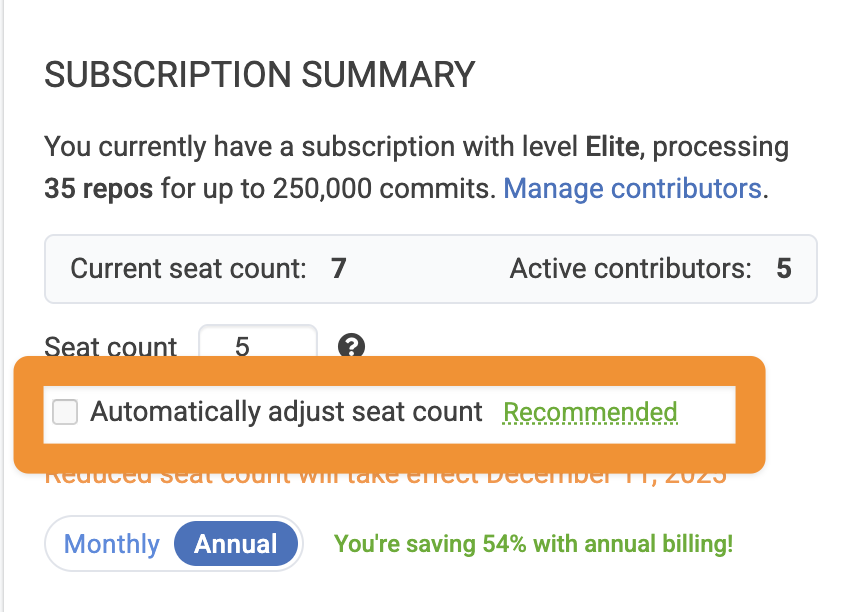
Task: Click the Subscription Summary heading
Action: (260, 74)
